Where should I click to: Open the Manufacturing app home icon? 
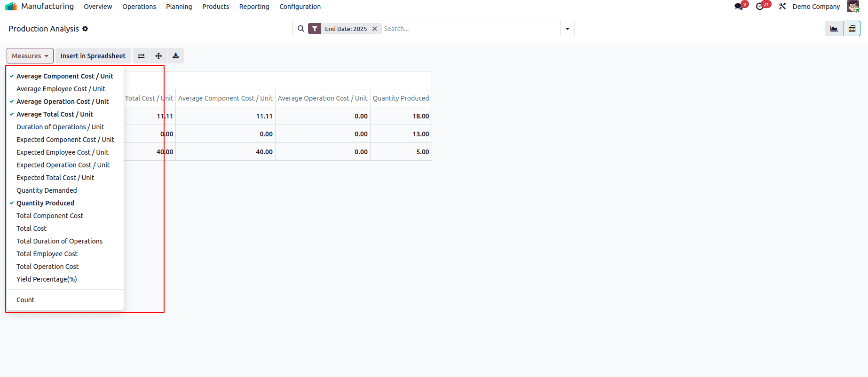(11, 7)
